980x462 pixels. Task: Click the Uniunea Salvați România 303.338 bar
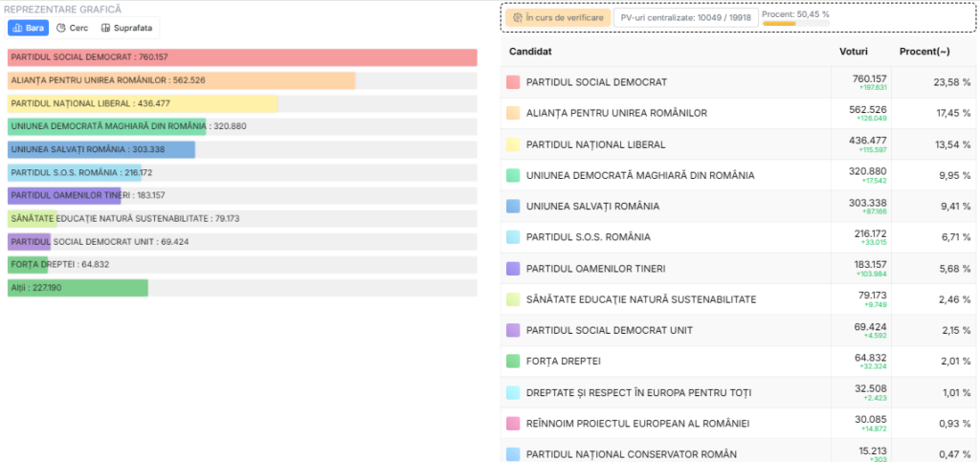(x=101, y=149)
